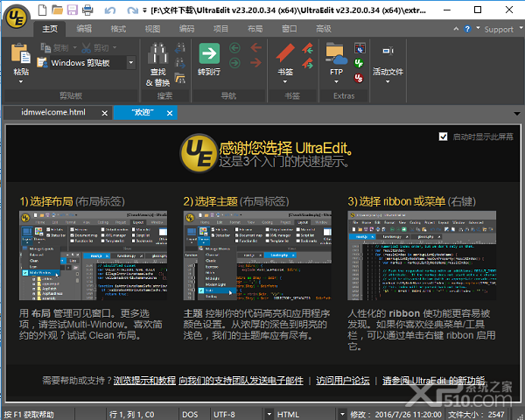Image resolution: width=525 pixels, height=420 pixels.
Task: Open the 复制 copy options arrow
Action: (75, 47)
